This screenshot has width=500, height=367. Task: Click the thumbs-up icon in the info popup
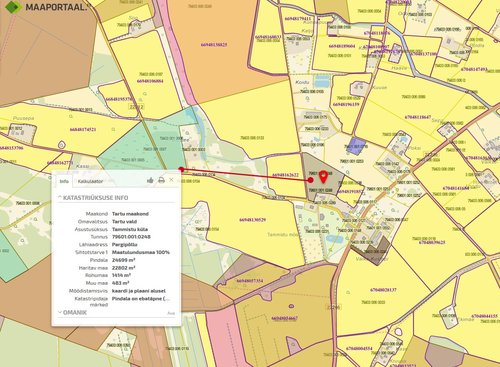coord(150,180)
